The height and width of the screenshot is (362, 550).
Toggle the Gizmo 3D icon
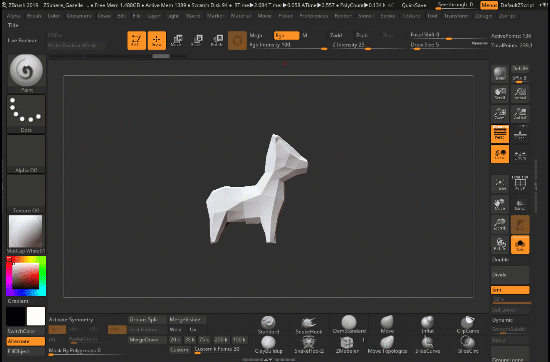click(x=237, y=40)
